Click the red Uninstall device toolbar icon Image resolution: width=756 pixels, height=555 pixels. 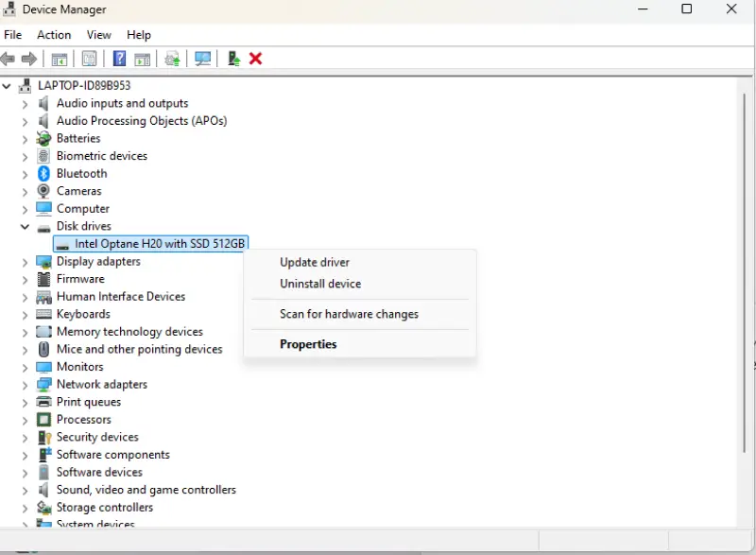pos(255,59)
